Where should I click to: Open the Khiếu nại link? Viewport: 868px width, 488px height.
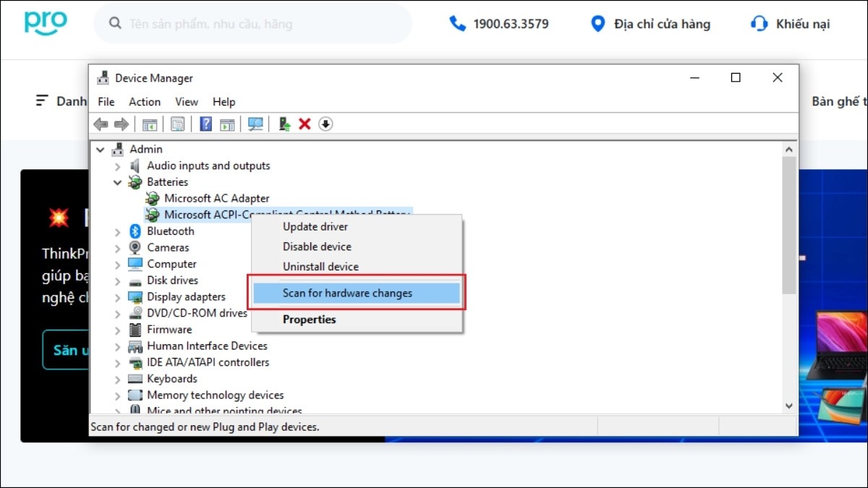coord(790,24)
